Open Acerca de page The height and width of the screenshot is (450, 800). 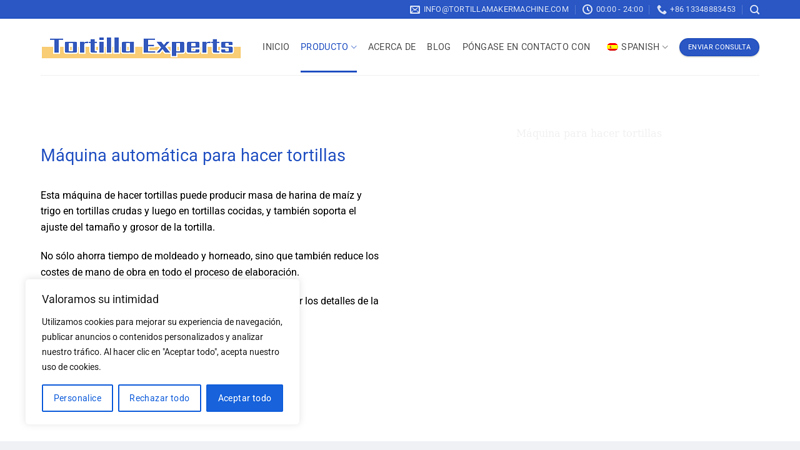click(392, 47)
